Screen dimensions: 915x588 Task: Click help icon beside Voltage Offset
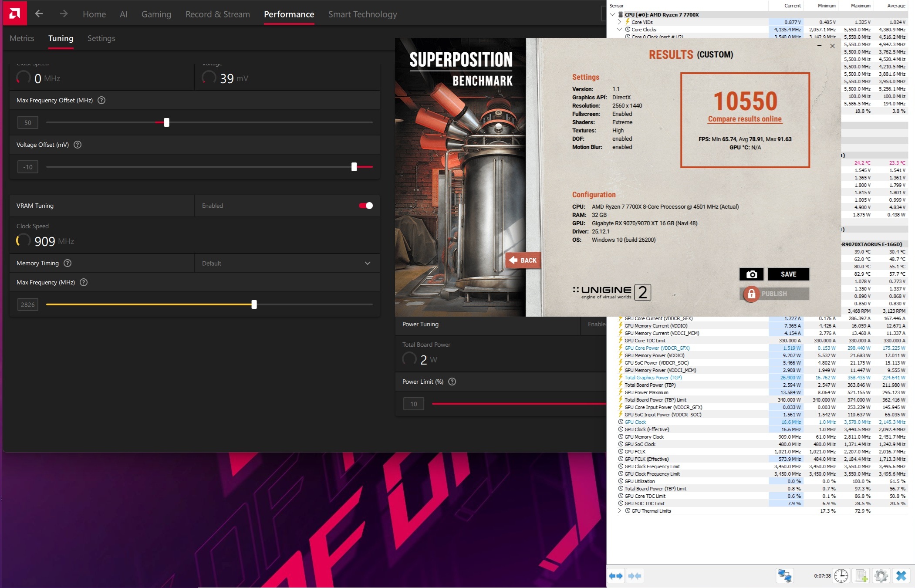tap(78, 145)
